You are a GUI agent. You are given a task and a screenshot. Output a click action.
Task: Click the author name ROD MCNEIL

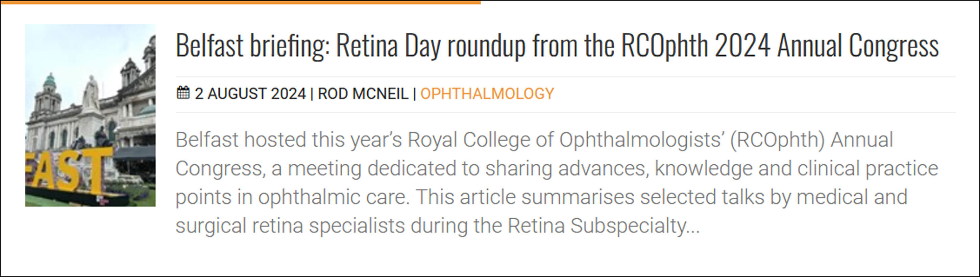[363, 93]
